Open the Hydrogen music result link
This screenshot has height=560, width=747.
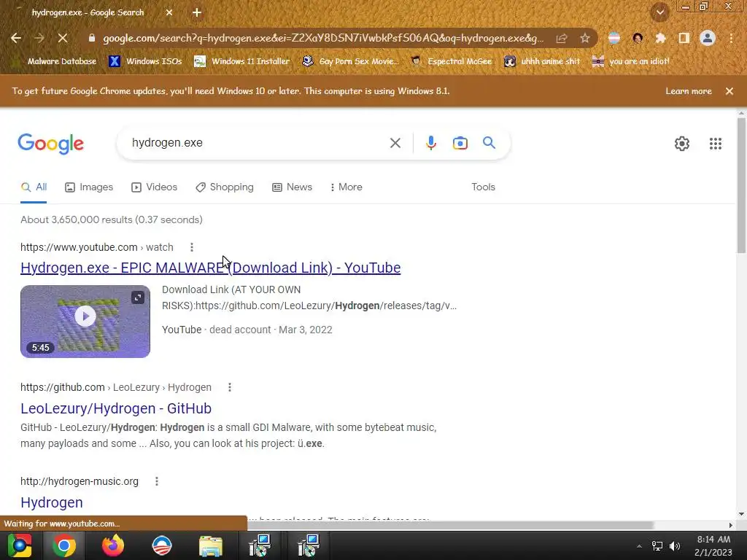[x=52, y=502]
